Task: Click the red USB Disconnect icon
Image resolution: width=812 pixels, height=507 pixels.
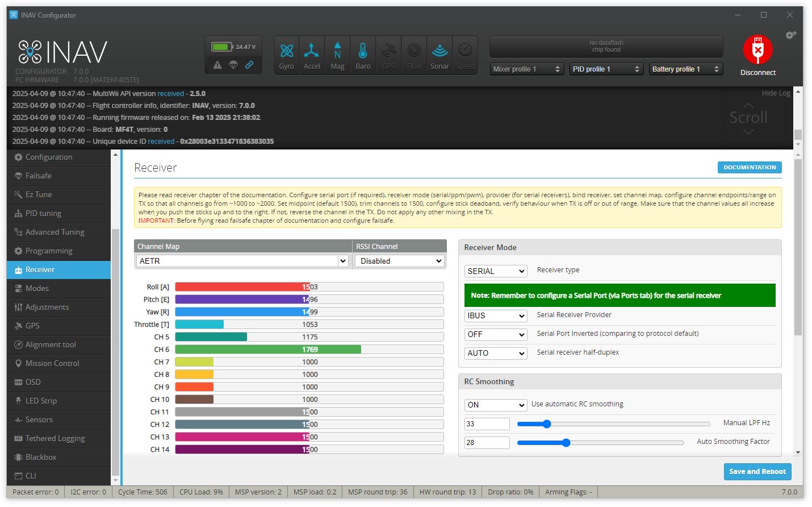Action: [757, 49]
